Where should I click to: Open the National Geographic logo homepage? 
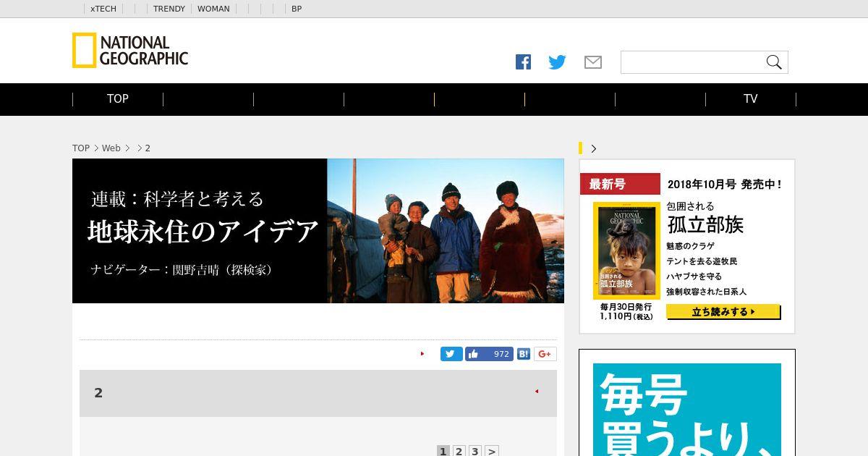[x=130, y=51]
